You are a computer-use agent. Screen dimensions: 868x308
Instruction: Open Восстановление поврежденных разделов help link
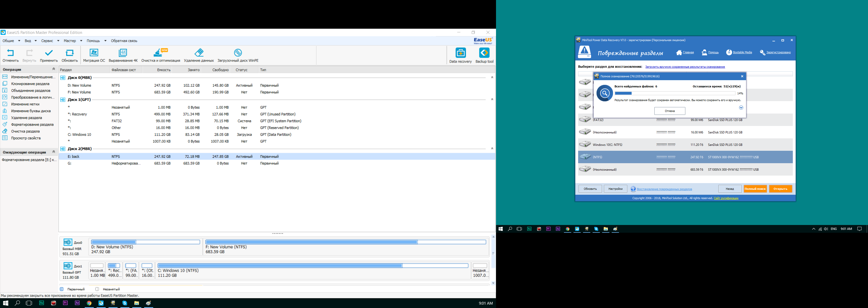click(x=664, y=189)
